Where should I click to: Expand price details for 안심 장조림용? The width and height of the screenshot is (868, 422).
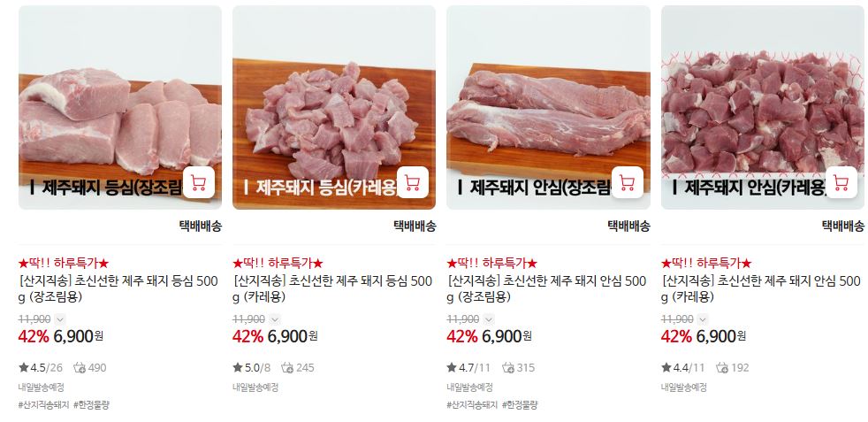tap(489, 319)
